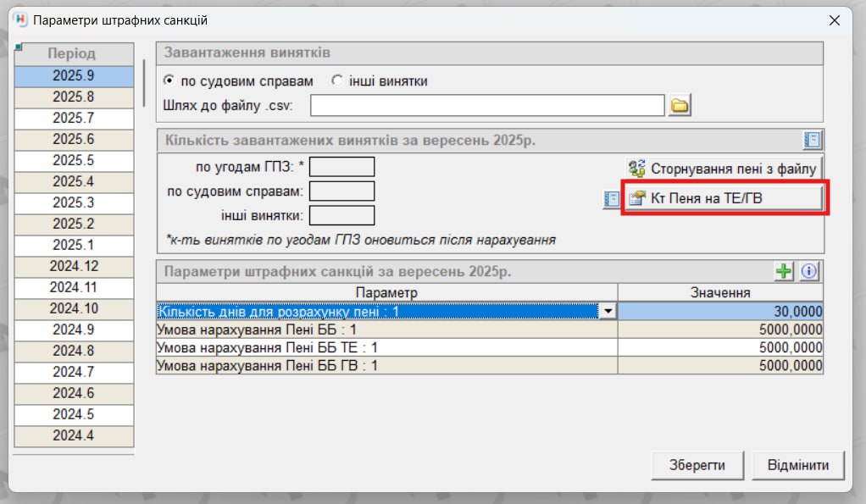Click the 30,0000 value cell
866x504 pixels.
720,312
